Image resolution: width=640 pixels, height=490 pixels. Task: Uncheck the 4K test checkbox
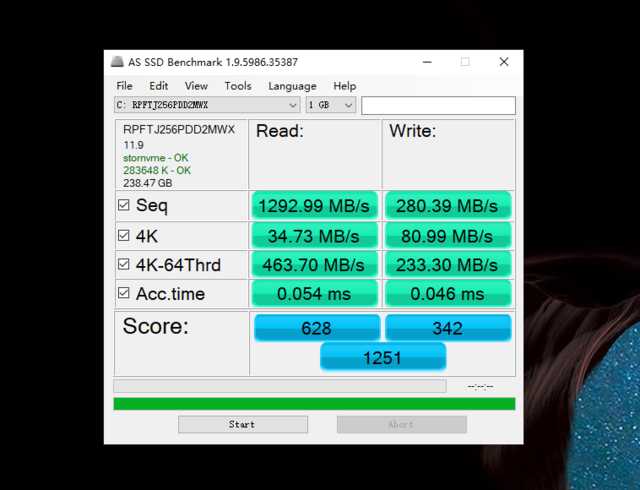click(123, 236)
